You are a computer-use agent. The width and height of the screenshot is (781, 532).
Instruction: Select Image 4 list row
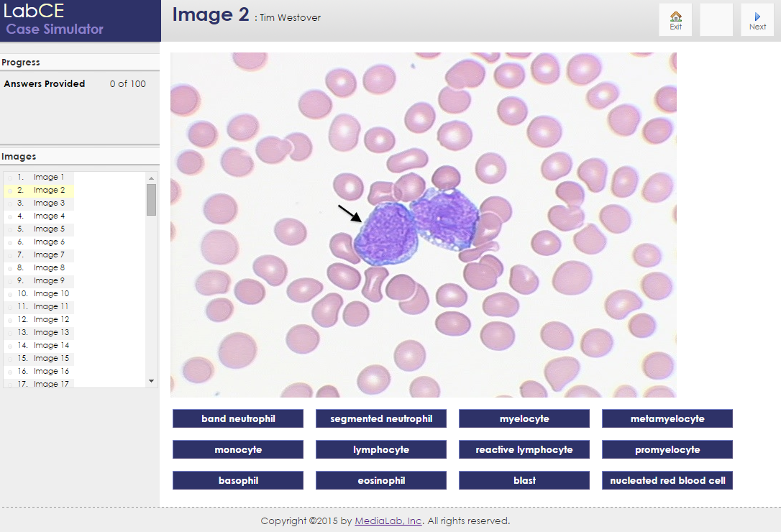pyautogui.click(x=39, y=216)
